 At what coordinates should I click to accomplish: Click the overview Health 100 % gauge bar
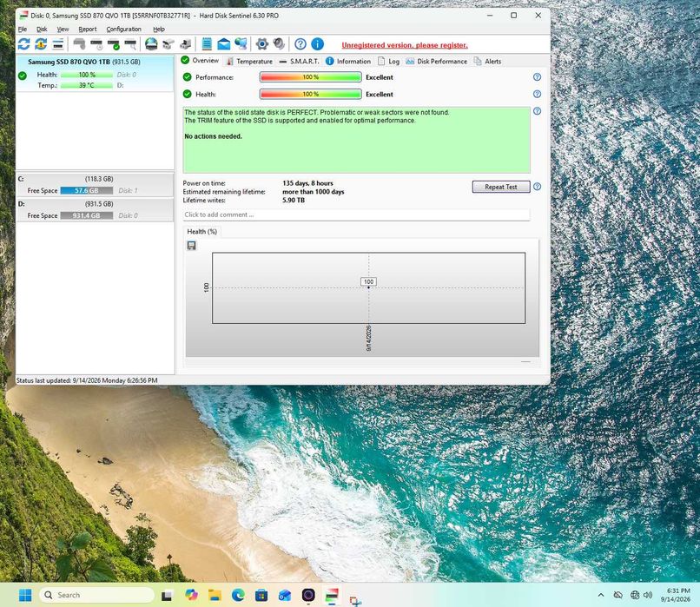tap(311, 94)
